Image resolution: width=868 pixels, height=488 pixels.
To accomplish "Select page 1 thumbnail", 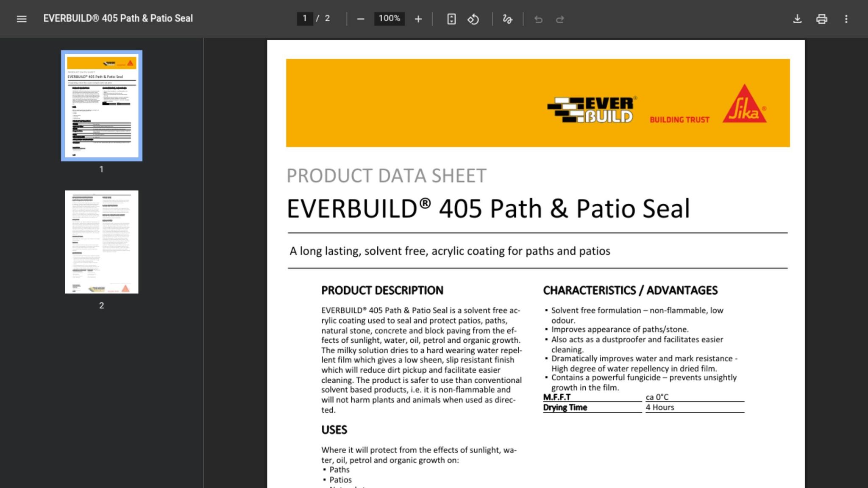I will pos(102,105).
